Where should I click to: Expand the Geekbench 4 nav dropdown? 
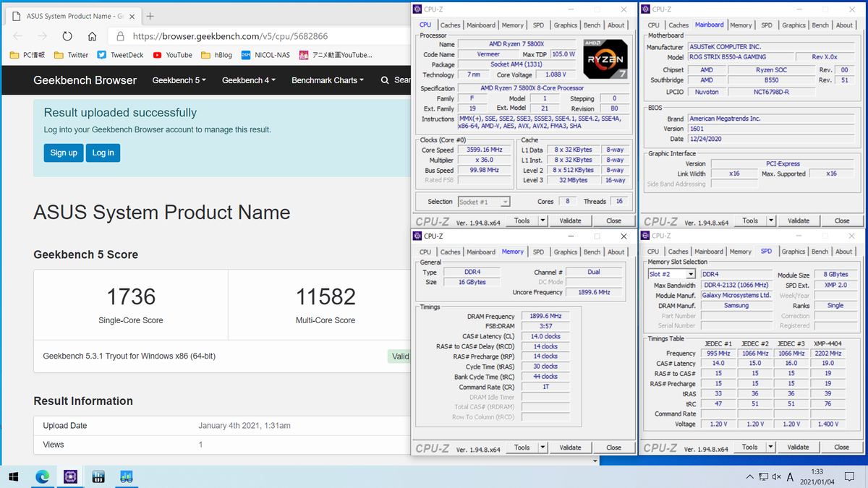[249, 80]
